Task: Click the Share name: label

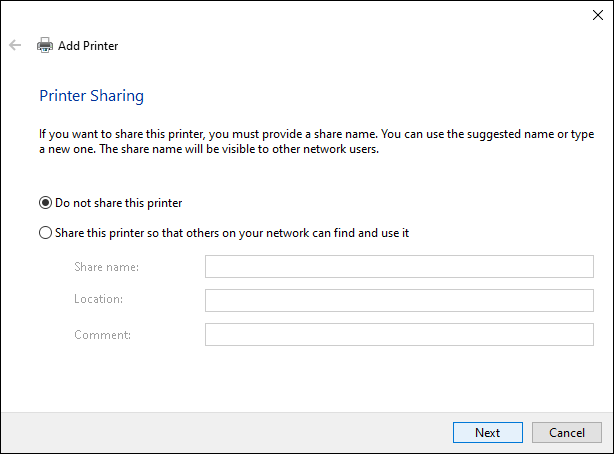Action: tap(107, 267)
